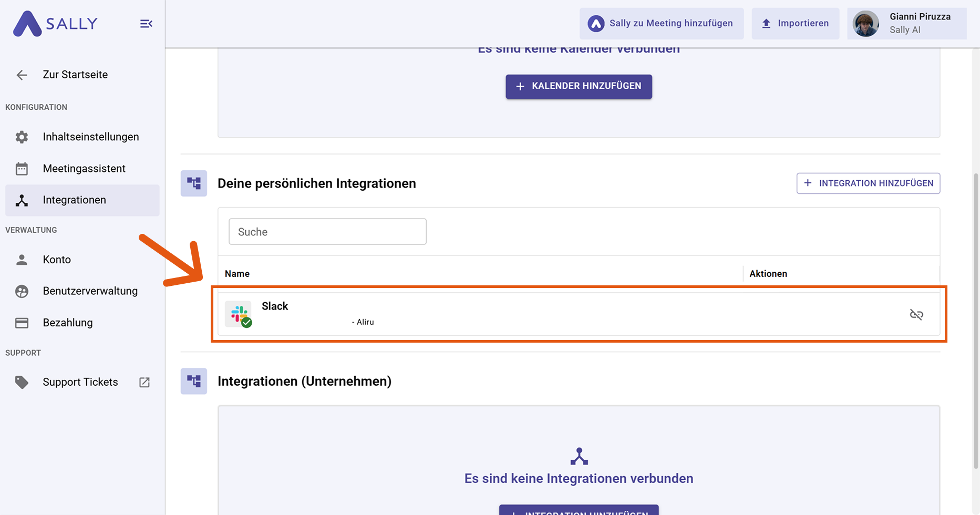This screenshot has height=515, width=980.
Task: Click the gear icon next to Inhaltseinstellungen
Action: click(x=22, y=137)
